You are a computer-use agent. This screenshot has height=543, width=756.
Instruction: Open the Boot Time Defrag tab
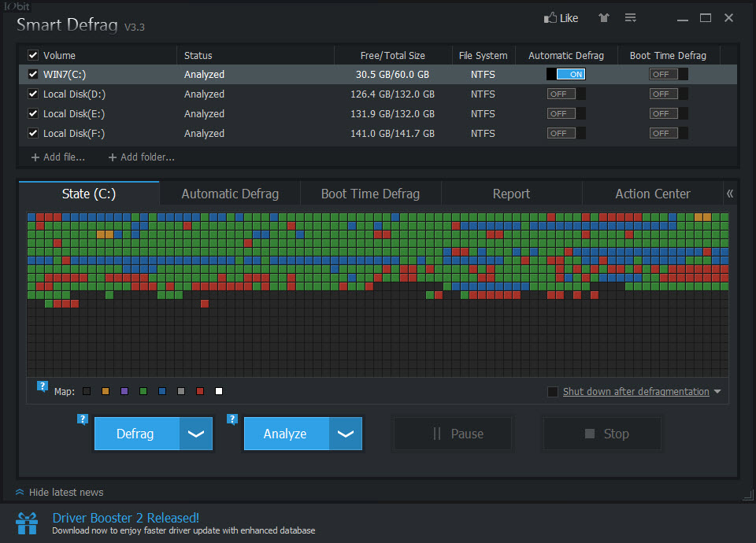click(370, 194)
